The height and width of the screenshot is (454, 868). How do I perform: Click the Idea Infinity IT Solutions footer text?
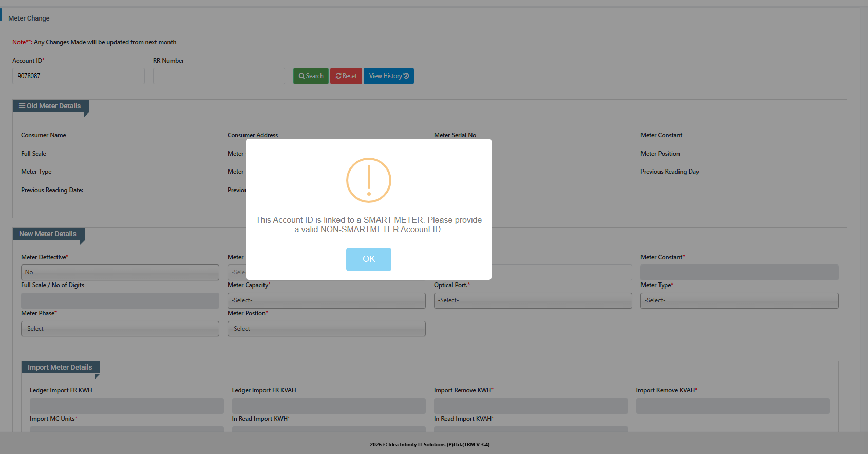coord(430,445)
